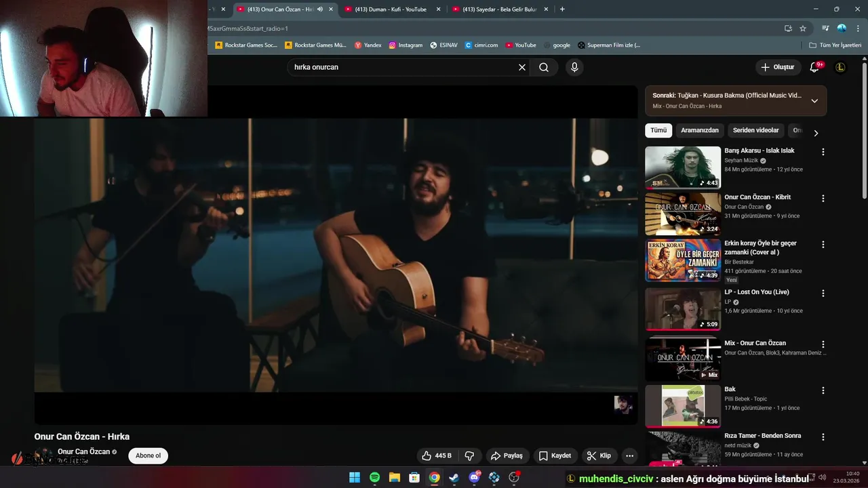Click the Oluştur create button
This screenshot has width=868, height=488.
click(x=777, y=67)
